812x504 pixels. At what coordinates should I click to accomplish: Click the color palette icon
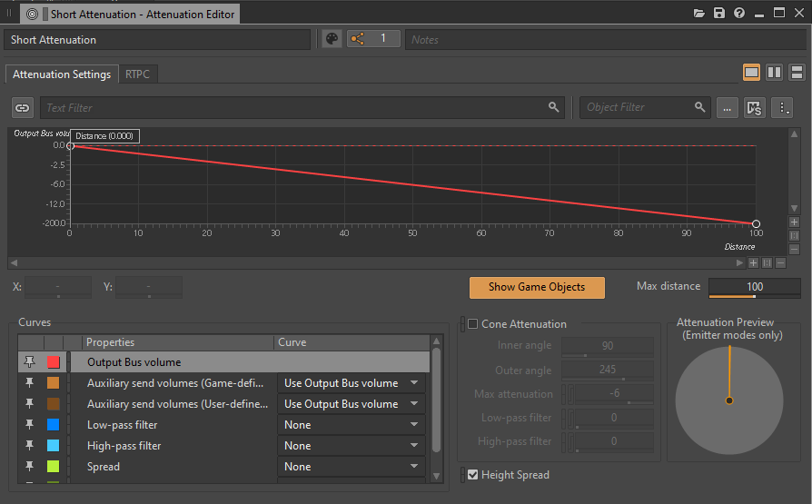point(332,39)
